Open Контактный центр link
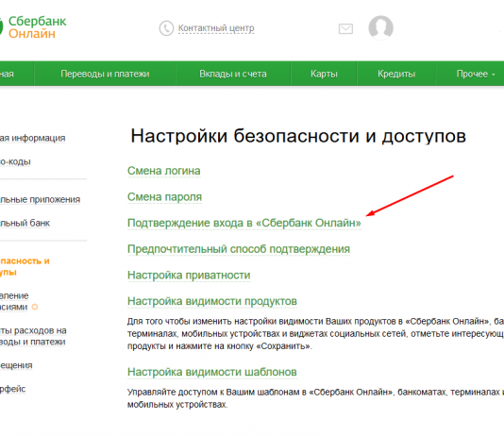 [x=216, y=28]
